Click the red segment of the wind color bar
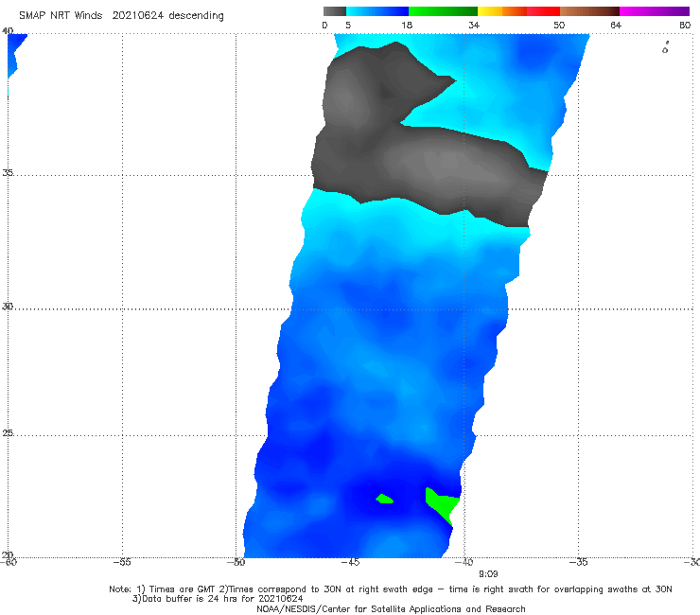The image size is (700, 615). 543,11
